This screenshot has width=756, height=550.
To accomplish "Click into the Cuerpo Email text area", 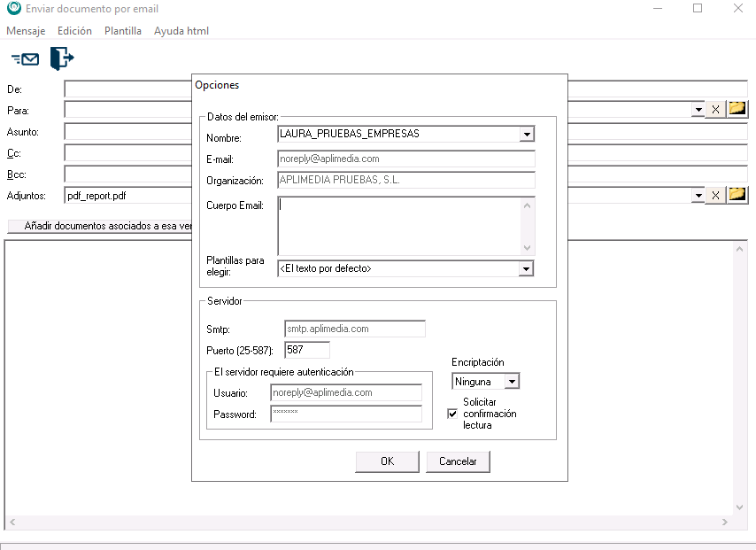I will coord(398,225).
